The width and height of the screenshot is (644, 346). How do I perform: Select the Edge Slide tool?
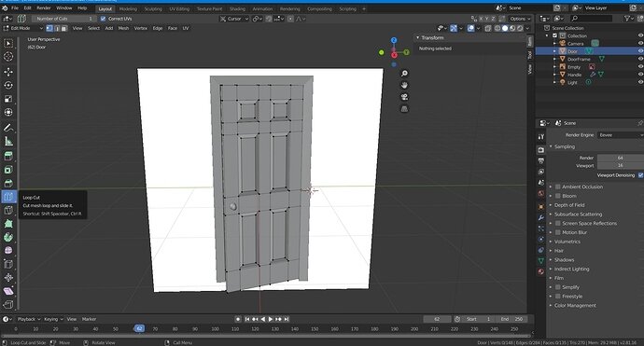pos(8,264)
